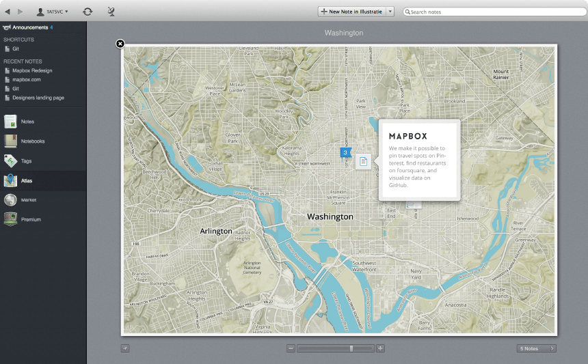This screenshot has width=588, height=364.
Task: Select Tags in the sidebar
Action: point(43,161)
